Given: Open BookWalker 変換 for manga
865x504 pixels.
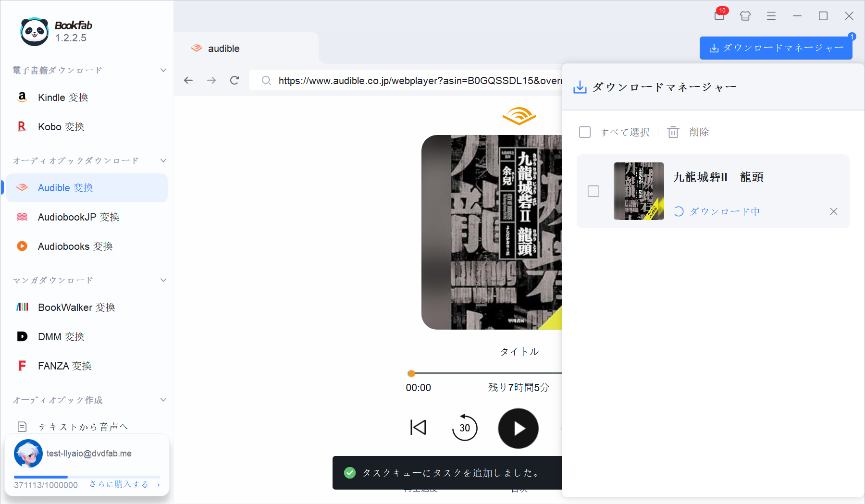Looking at the screenshot, I should tap(76, 307).
